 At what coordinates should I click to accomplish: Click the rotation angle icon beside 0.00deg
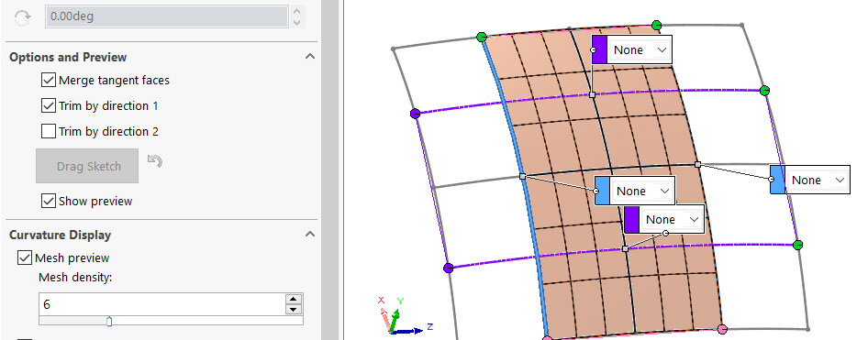coord(22,17)
